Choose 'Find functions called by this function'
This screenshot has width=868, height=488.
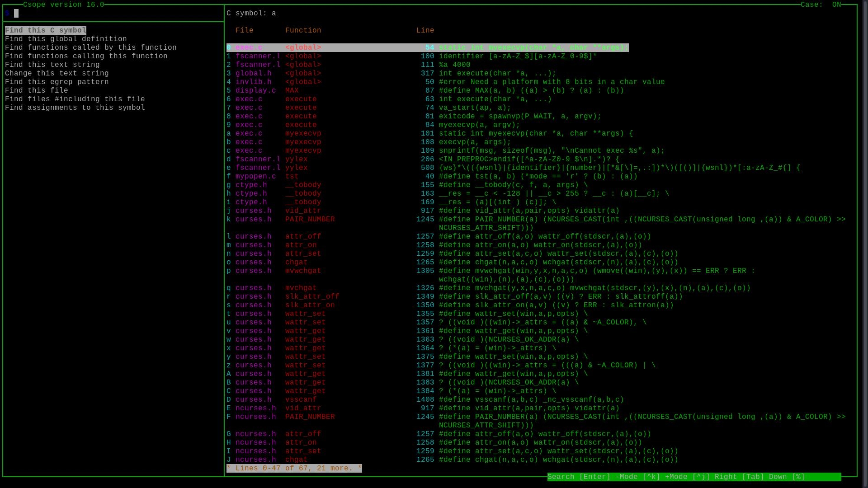pyautogui.click(x=90, y=47)
